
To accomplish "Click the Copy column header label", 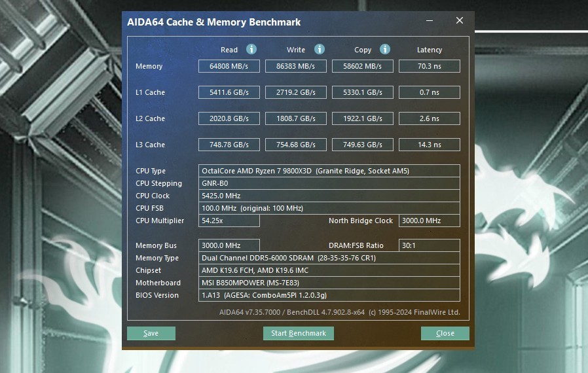I will [363, 50].
